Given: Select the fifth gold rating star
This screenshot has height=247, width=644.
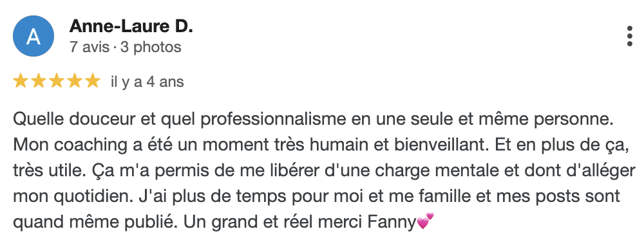Looking at the screenshot, I should [x=93, y=81].
